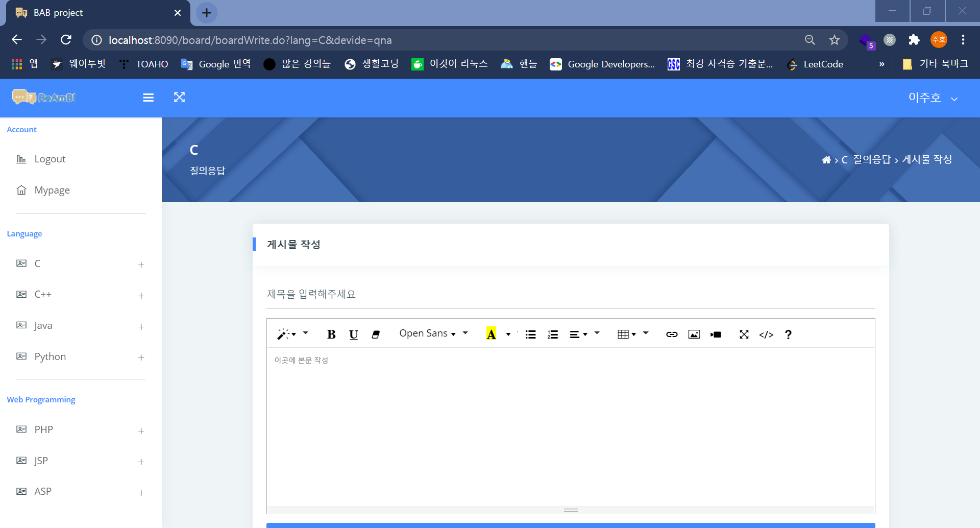Toggle underline formatting in the editor
This screenshot has width=980, height=528.
(353, 334)
